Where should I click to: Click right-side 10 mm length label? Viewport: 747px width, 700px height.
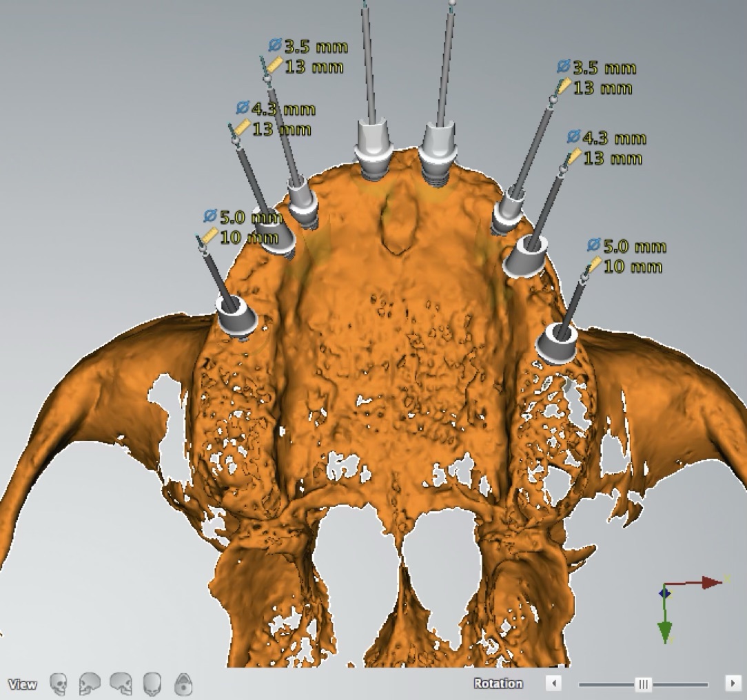click(632, 267)
